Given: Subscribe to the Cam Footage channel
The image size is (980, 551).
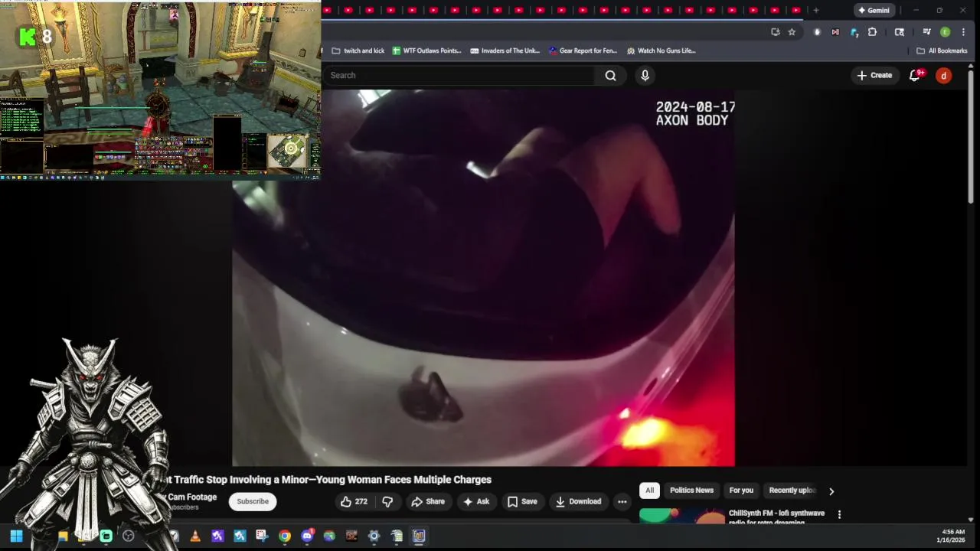Looking at the screenshot, I should (253, 501).
